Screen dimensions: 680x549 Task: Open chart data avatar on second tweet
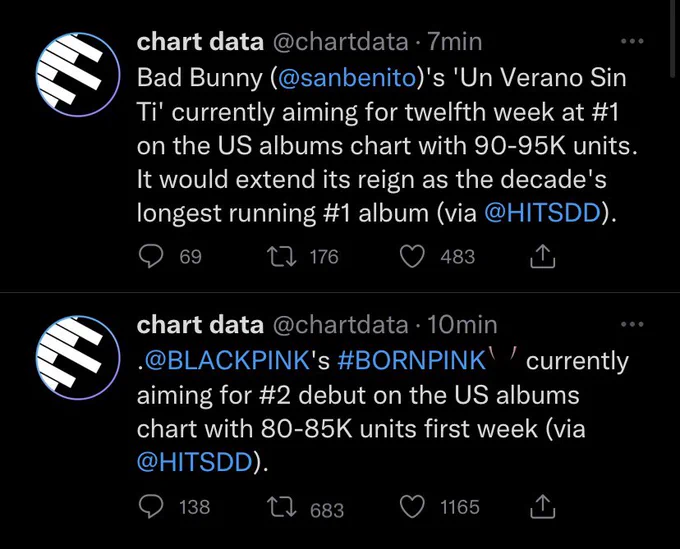78,357
